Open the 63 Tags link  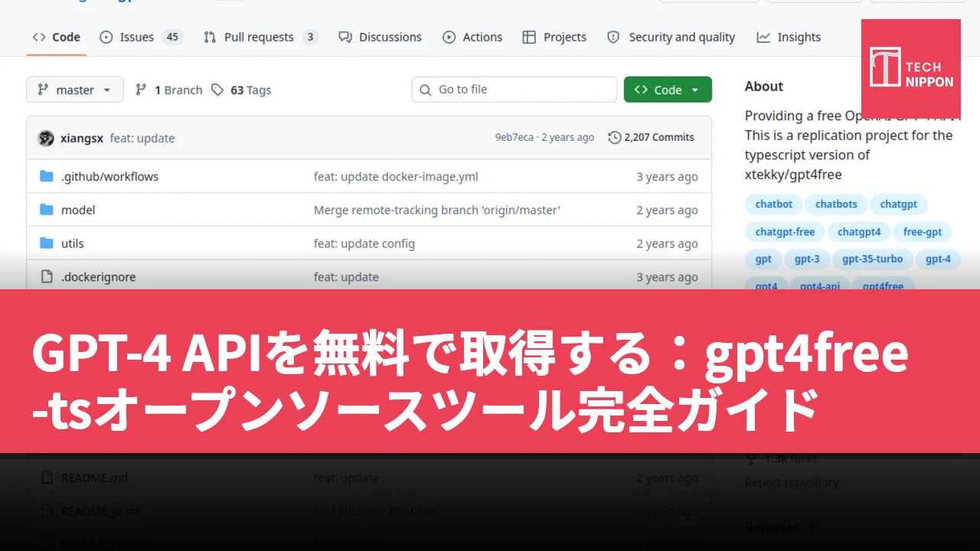coord(241,90)
